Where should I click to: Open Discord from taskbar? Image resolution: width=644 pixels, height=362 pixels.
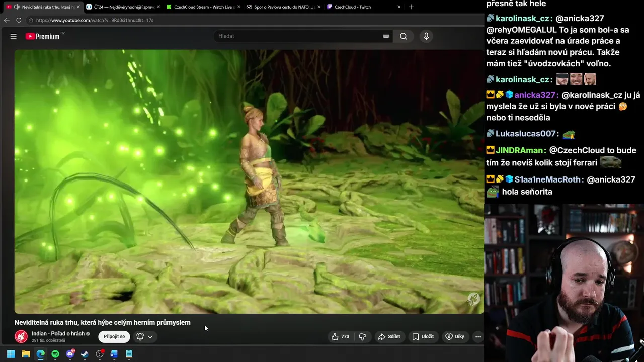70,354
